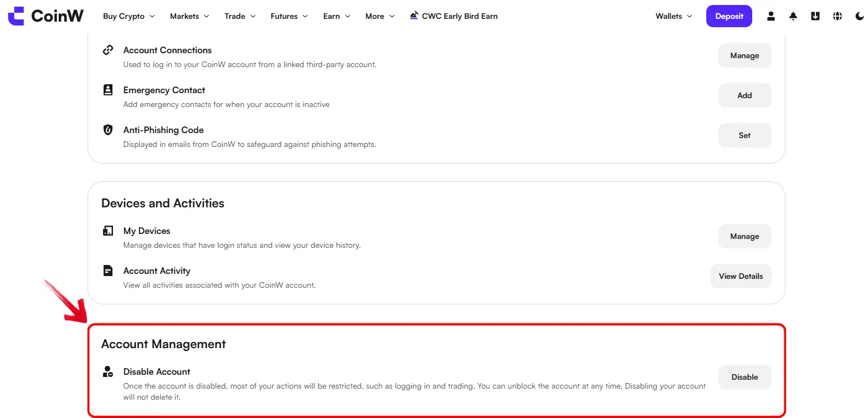Click text 'View all activities associated with your CoinW account'
Viewport: 868px width, 418px height.
[x=219, y=285]
